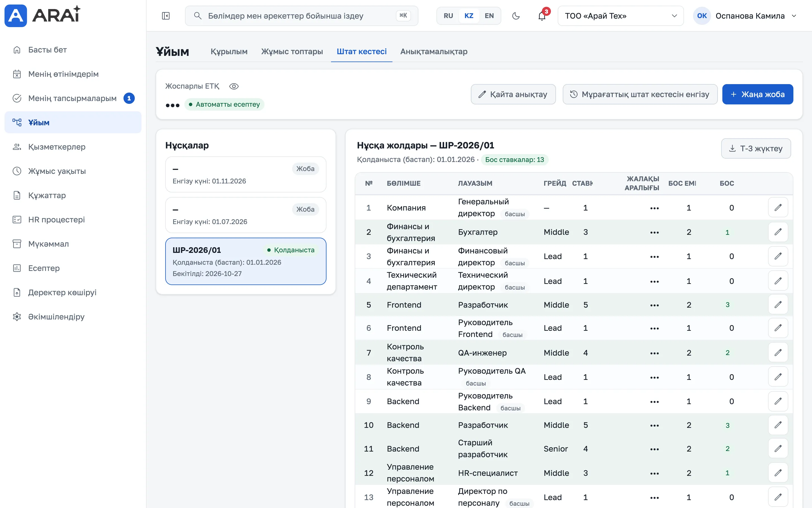Edit Генеральный директор row pencil icon
The width and height of the screenshot is (812, 508).
point(778,208)
